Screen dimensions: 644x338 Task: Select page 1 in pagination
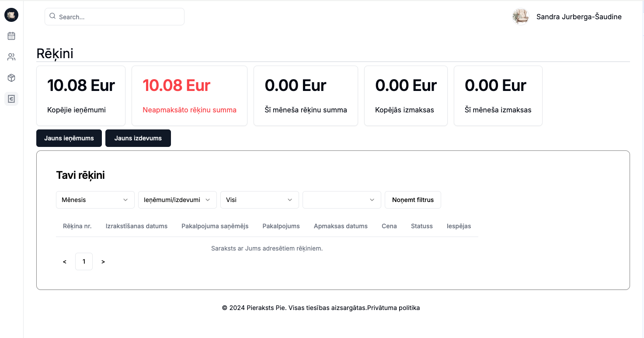(x=84, y=261)
